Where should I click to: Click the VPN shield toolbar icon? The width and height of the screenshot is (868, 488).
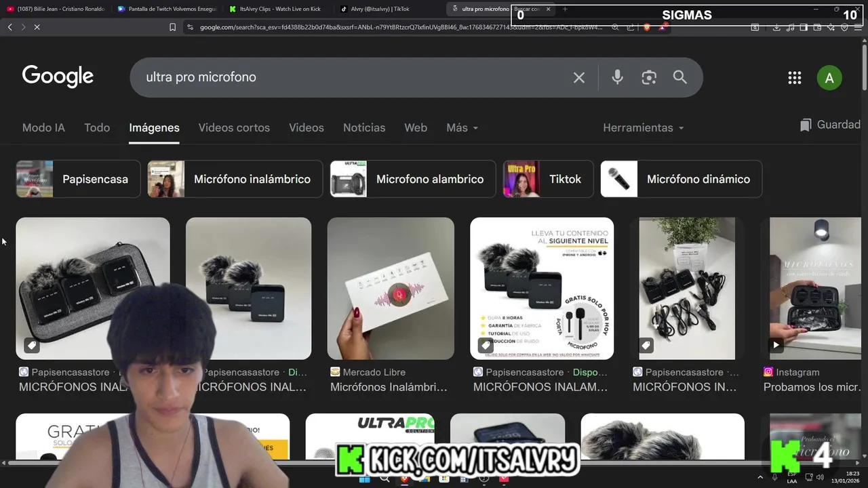(x=844, y=27)
